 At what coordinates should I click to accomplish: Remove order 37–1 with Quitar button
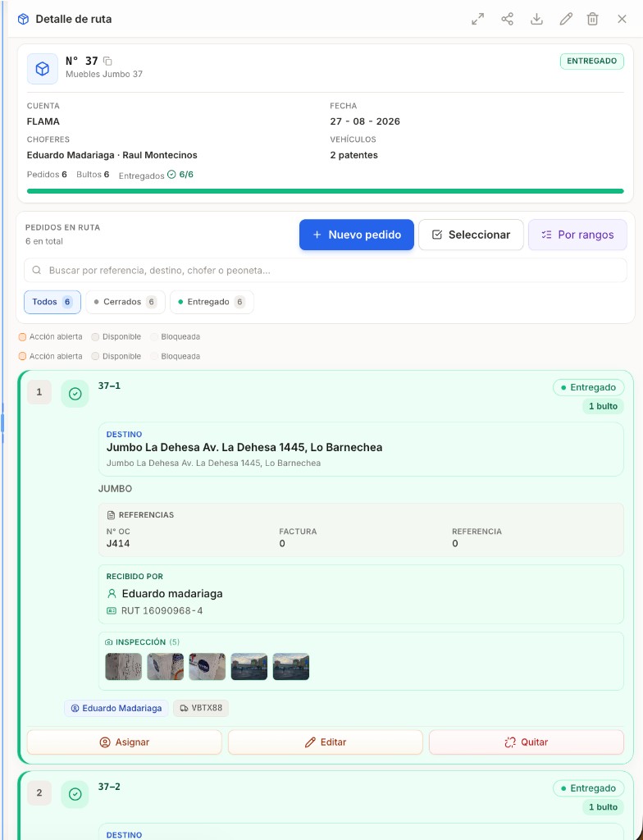(x=527, y=742)
